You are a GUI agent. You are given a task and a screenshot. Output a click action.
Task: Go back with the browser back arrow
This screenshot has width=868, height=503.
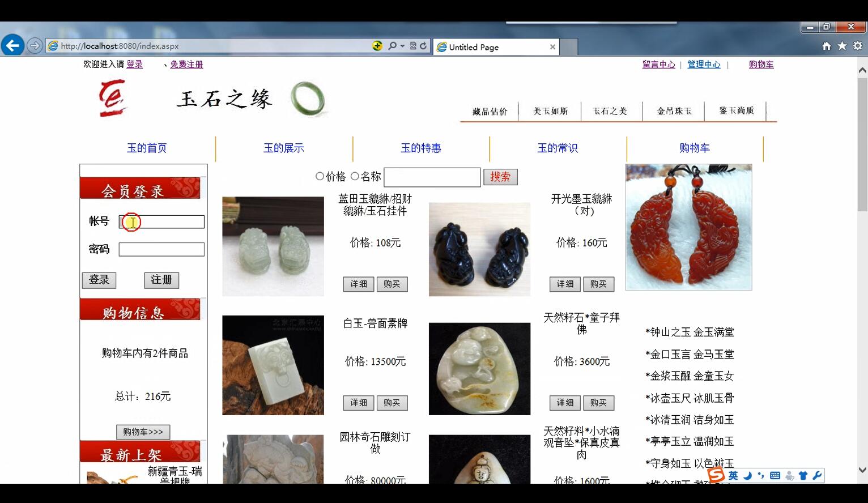[12, 45]
